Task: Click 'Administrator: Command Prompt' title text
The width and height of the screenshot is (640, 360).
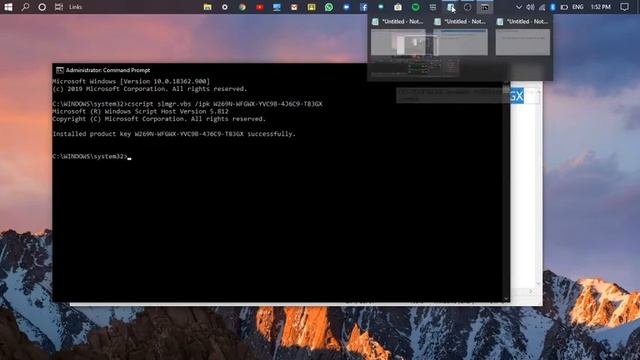Action: point(108,70)
